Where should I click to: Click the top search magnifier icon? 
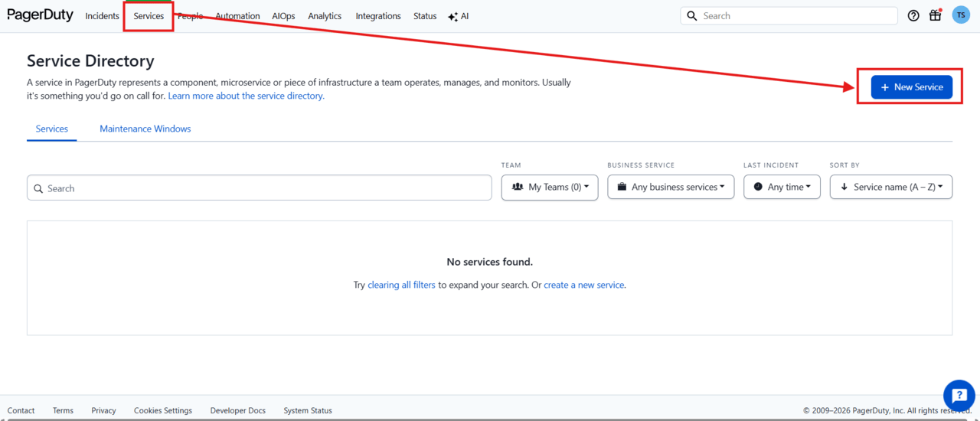tap(692, 15)
